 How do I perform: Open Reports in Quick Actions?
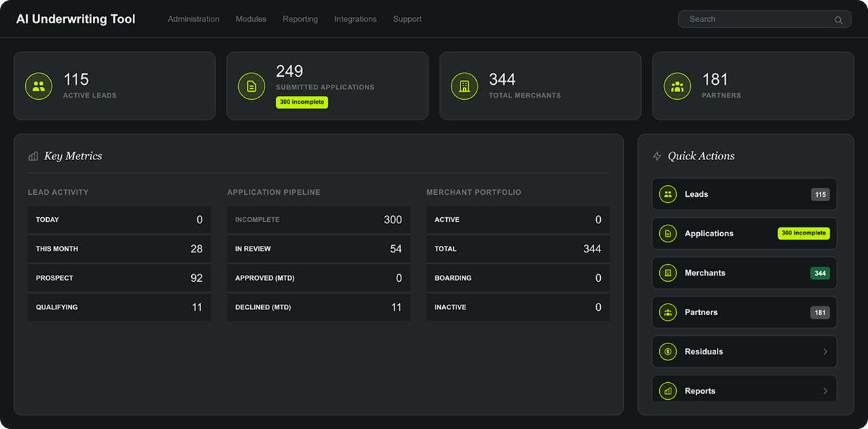pyautogui.click(x=745, y=390)
